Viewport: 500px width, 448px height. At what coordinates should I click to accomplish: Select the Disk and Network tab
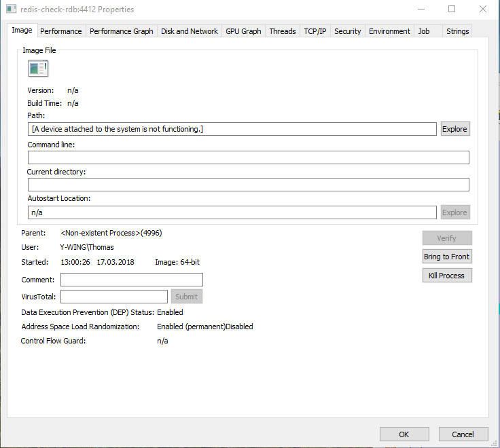(190, 31)
